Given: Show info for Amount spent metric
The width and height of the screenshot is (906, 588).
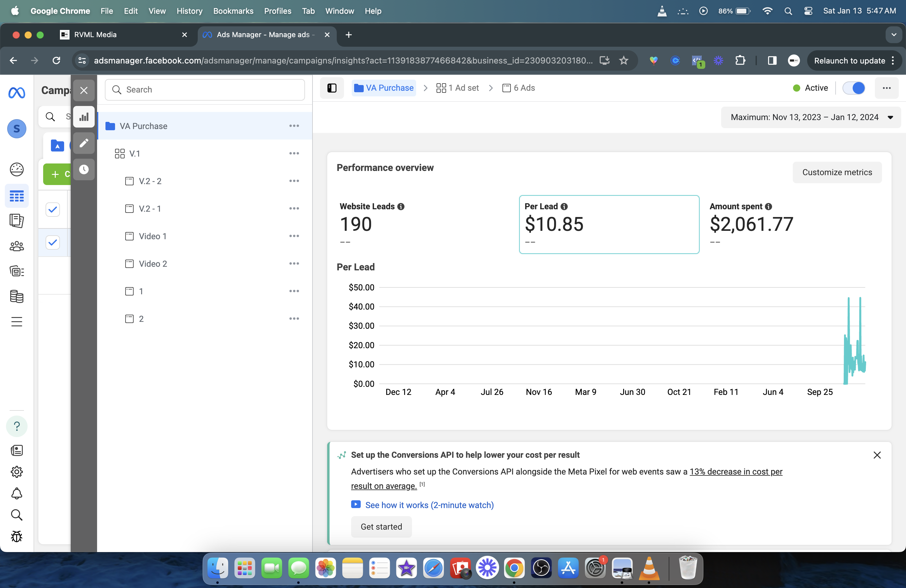Looking at the screenshot, I should tap(768, 207).
